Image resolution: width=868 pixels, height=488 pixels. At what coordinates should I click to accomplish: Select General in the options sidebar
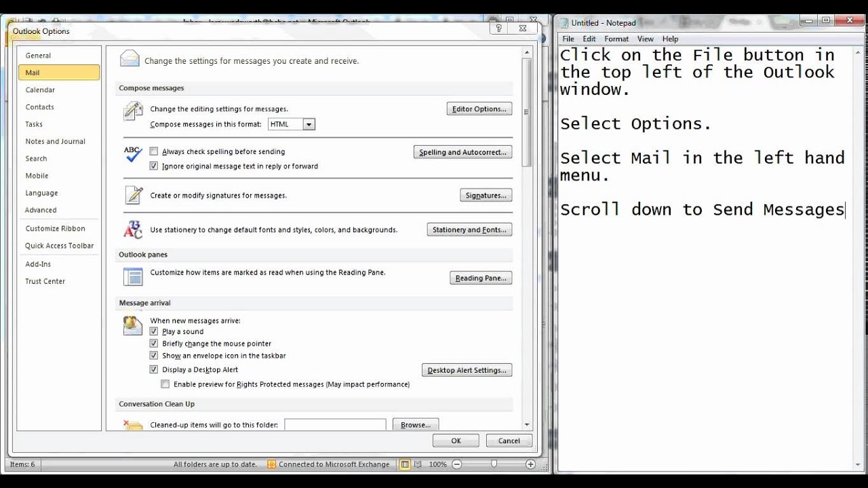59,56
